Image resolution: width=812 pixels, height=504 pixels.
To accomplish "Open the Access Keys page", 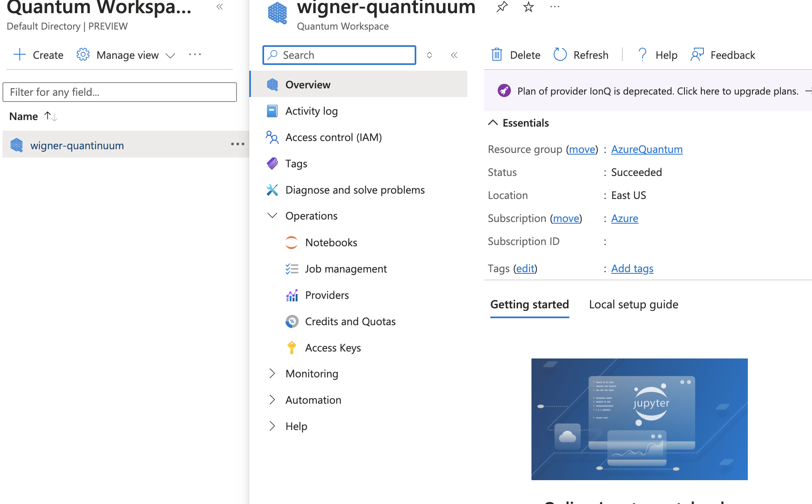I will coord(333,347).
